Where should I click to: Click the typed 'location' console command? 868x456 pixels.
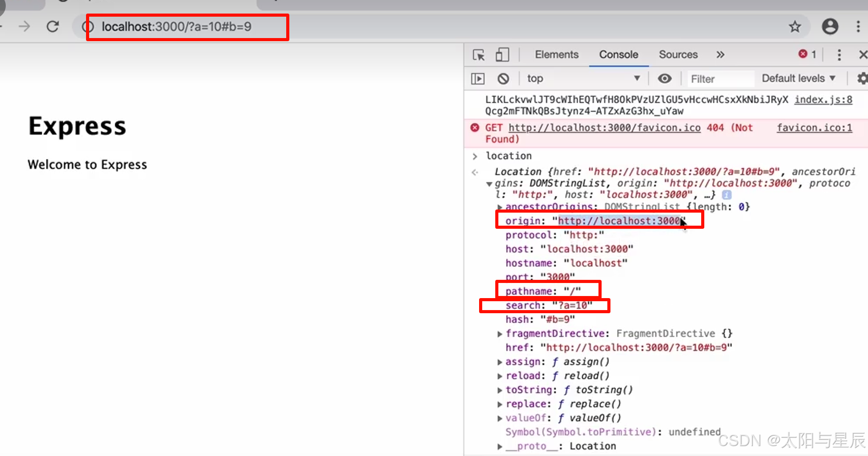[509, 156]
